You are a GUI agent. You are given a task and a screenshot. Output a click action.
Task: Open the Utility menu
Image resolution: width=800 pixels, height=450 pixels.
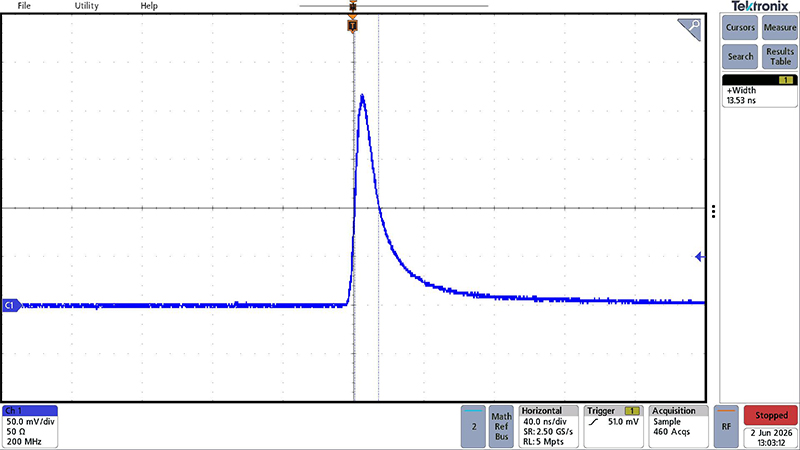pyautogui.click(x=86, y=6)
